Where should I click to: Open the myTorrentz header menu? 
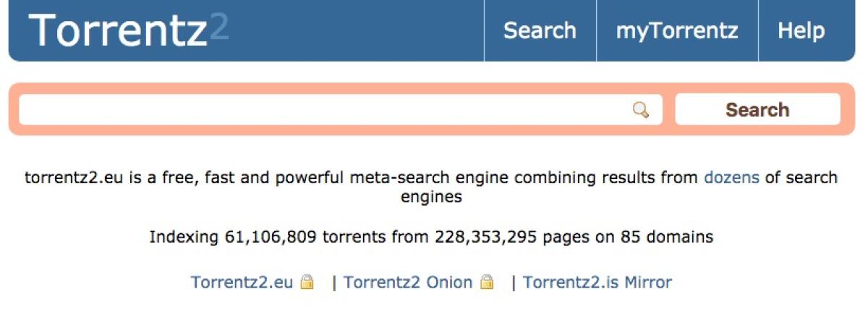[677, 30]
